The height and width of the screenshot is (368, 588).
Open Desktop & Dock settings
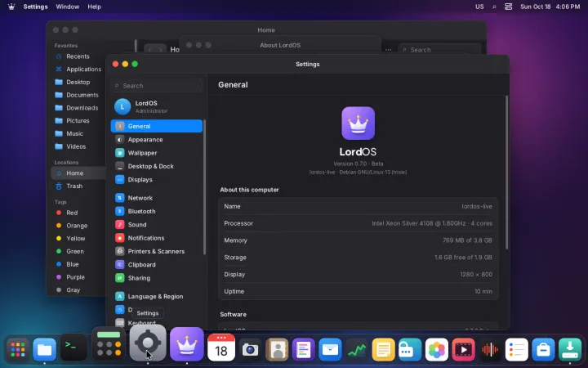point(156,166)
